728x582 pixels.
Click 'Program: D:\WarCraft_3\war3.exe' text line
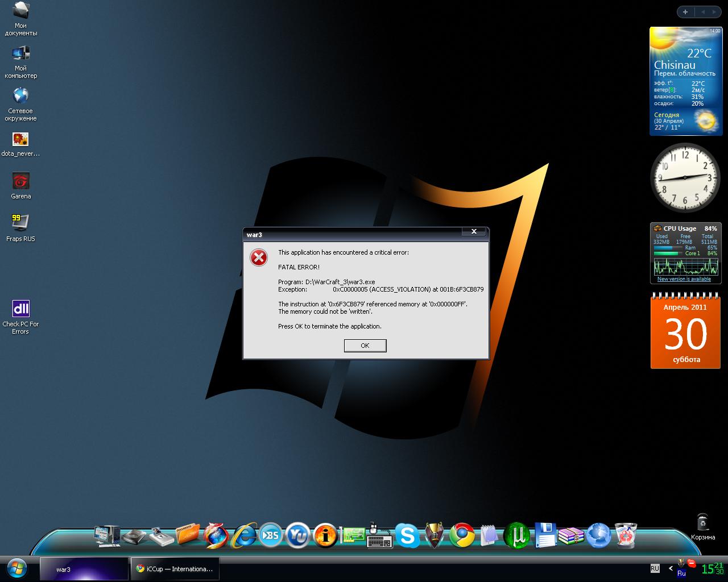coord(326,282)
